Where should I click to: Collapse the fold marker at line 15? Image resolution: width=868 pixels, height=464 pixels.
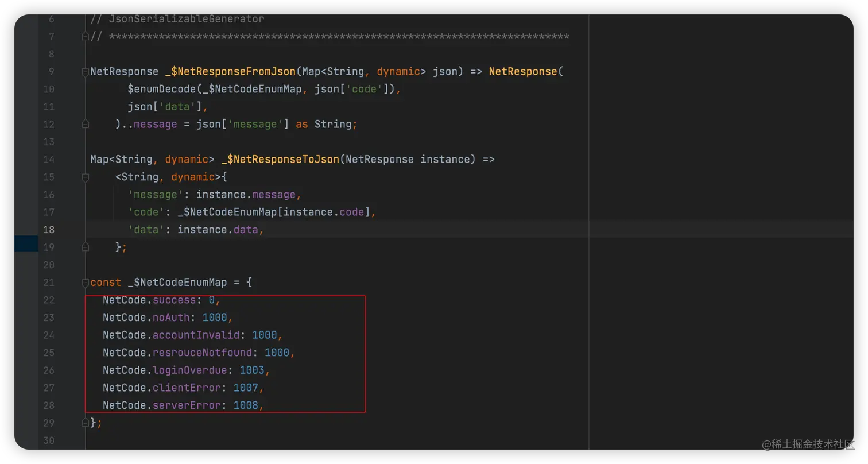(x=86, y=177)
